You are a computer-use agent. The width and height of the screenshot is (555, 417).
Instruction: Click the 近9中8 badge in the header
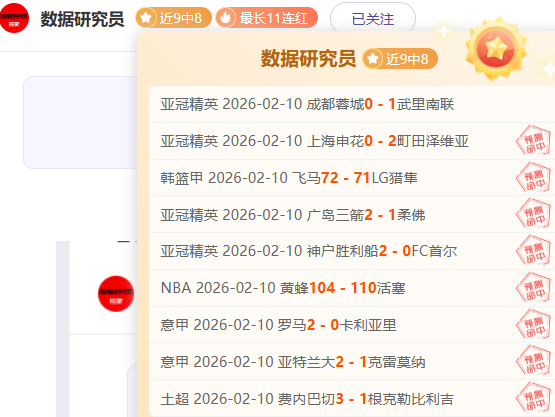[x=173, y=18]
